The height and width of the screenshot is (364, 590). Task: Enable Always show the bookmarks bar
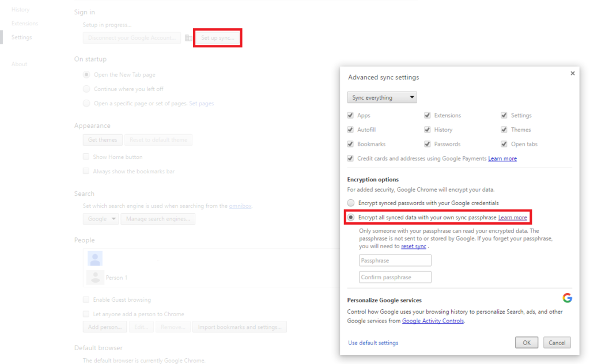[86, 171]
